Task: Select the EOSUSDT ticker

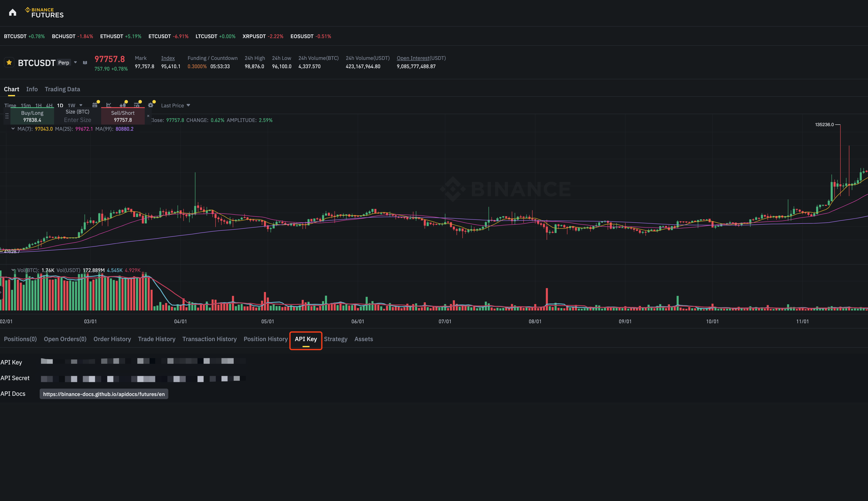Action: tap(311, 36)
